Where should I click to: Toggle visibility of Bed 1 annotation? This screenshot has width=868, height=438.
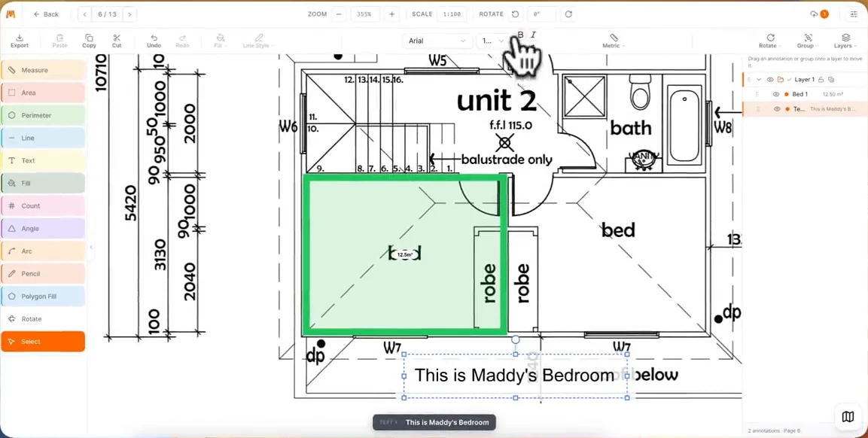[x=777, y=95]
